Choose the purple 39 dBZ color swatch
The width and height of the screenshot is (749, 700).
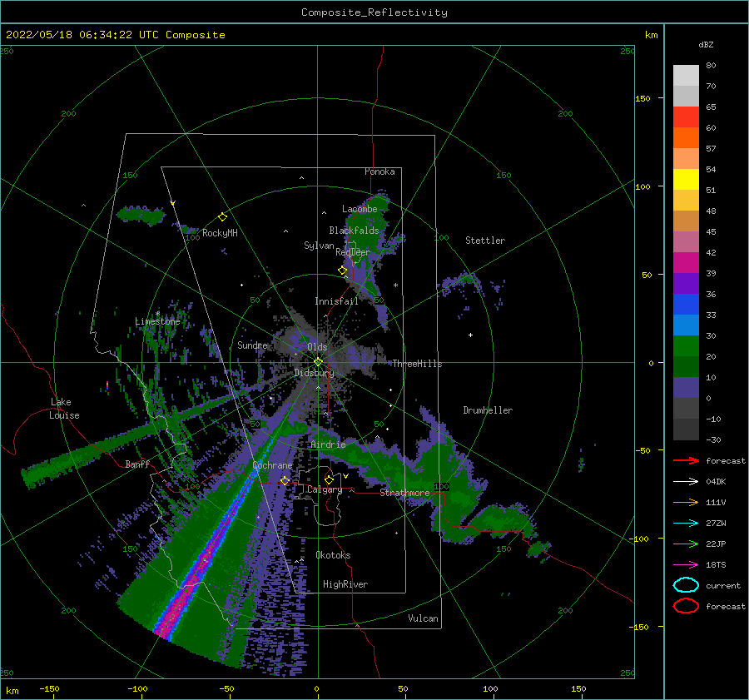686,283
